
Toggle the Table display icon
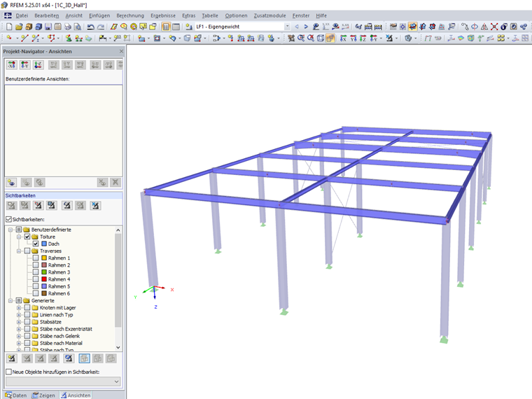coord(176,27)
